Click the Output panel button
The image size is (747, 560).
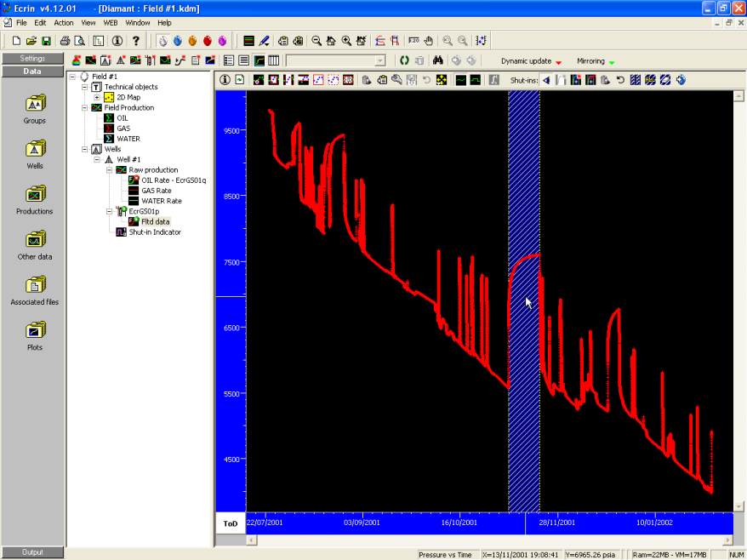[x=33, y=552]
